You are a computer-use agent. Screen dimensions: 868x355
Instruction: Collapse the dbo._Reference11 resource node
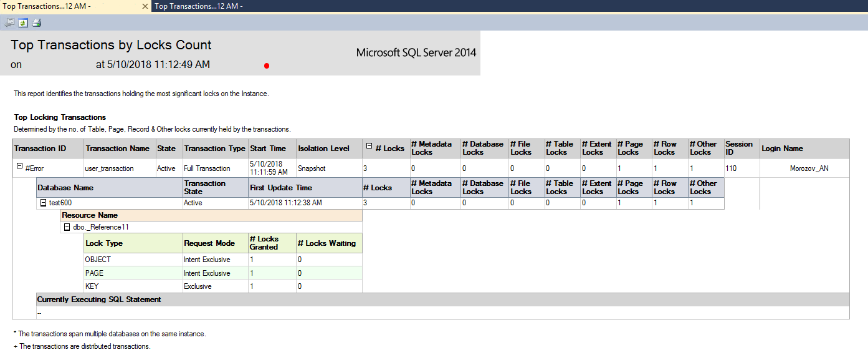pyautogui.click(x=67, y=227)
